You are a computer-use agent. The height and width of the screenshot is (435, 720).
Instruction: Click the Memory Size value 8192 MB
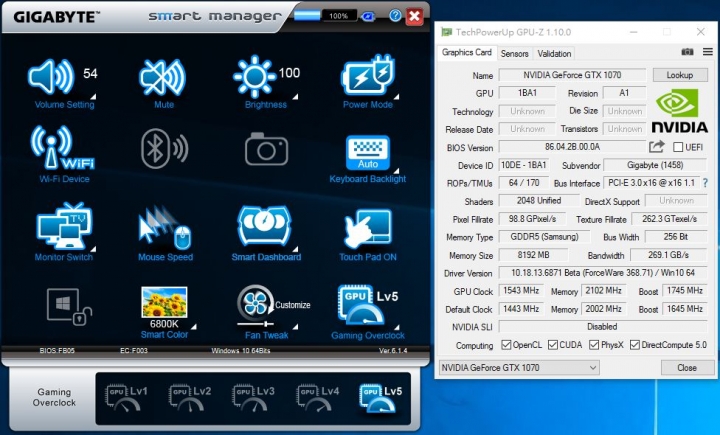(533, 255)
